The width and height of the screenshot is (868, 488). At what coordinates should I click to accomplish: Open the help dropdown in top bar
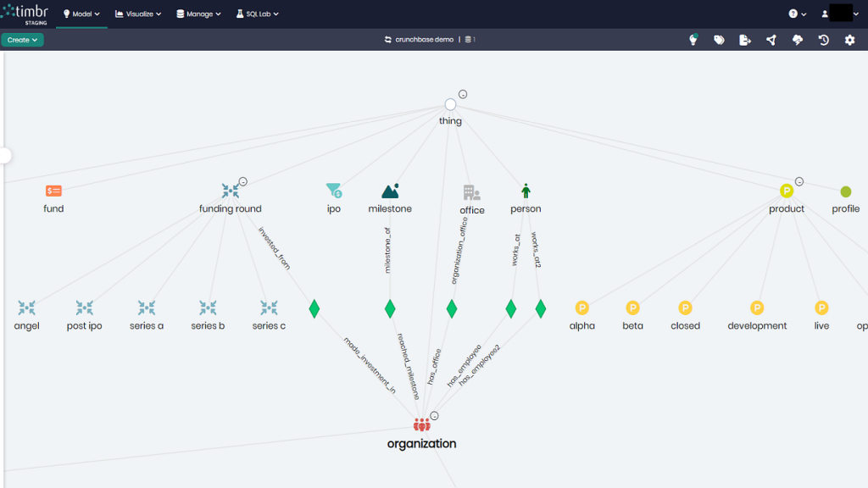pos(797,14)
